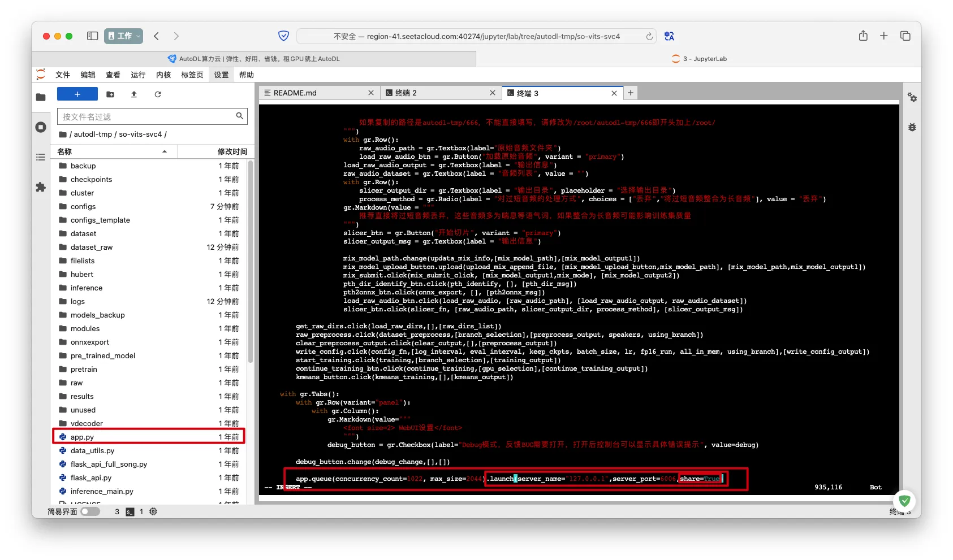Click the root folder icon in breadcrumb
The image size is (953, 560).
(x=63, y=134)
